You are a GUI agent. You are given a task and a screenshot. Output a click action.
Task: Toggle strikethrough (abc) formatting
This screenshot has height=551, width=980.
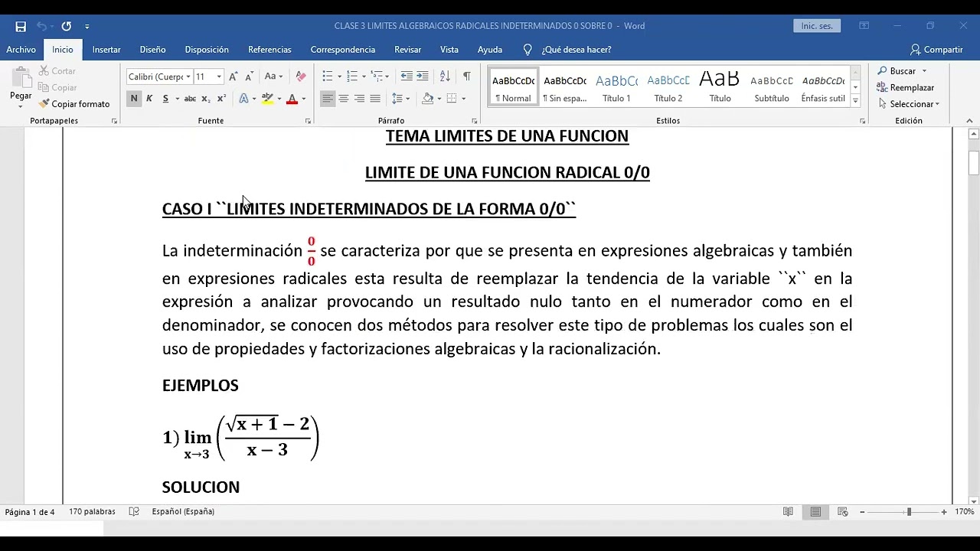(190, 99)
